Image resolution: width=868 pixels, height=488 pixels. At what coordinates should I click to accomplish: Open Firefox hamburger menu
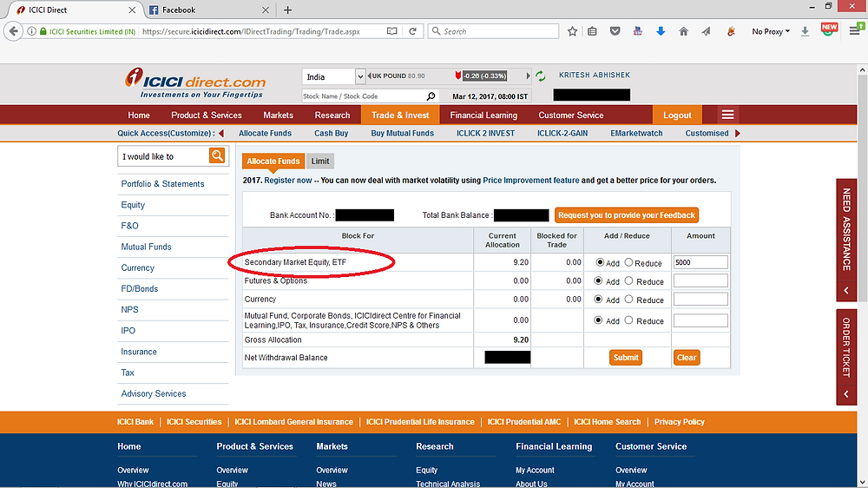(x=855, y=31)
